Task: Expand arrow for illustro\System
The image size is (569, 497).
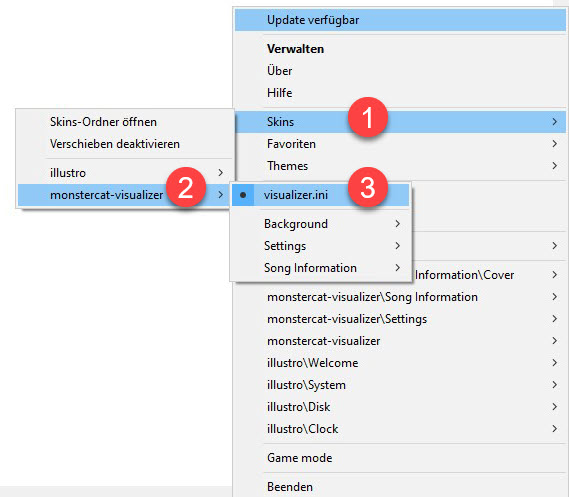Action: (554, 385)
